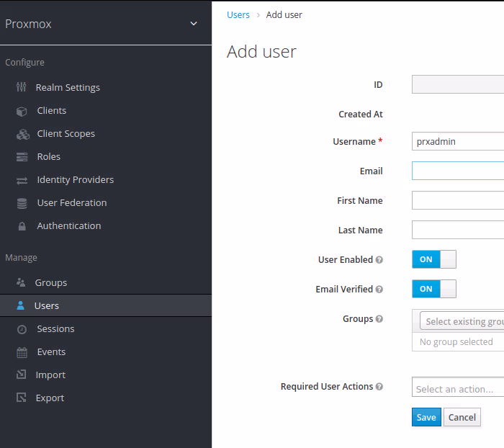Toggle the Email Verified switch
The image size is (504, 448).
(x=433, y=289)
